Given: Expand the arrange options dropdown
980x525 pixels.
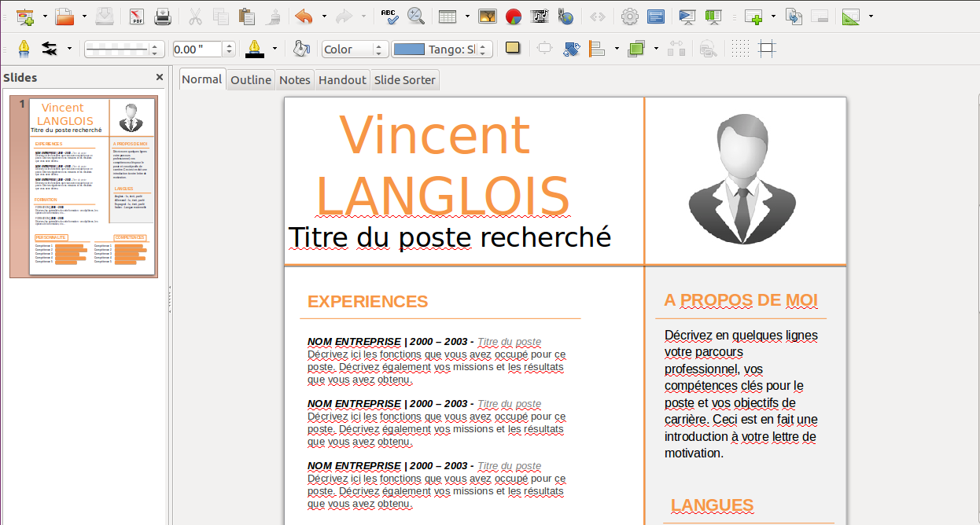Looking at the screenshot, I should tap(656, 50).
